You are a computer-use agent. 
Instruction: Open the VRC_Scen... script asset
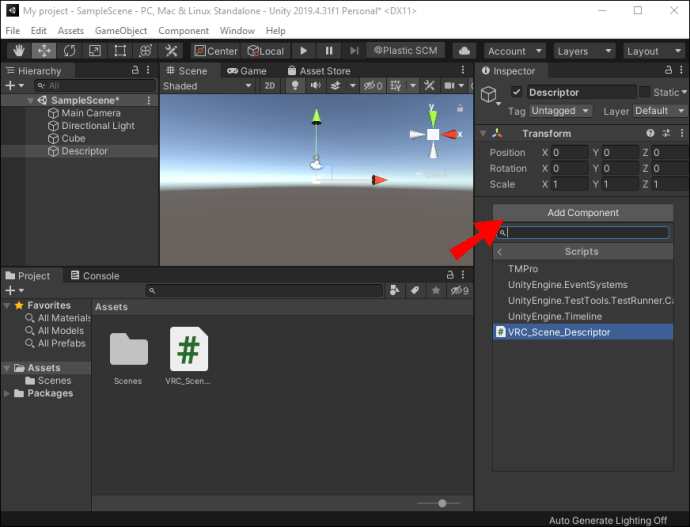tap(188, 355)
